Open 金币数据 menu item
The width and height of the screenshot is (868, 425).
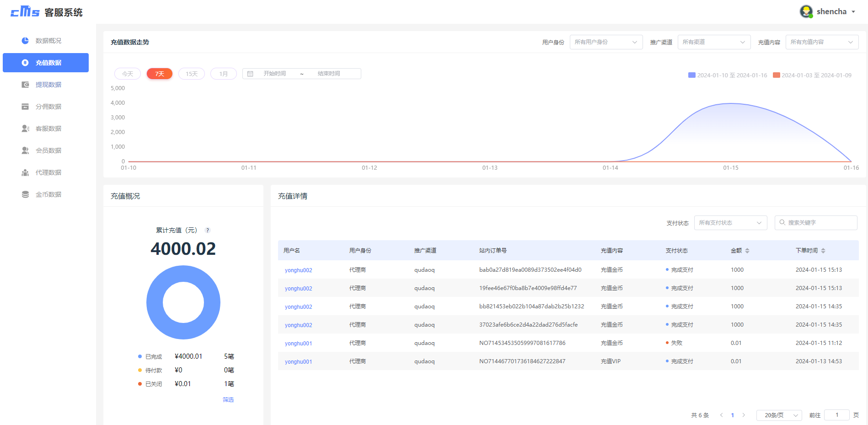point(46,194)
